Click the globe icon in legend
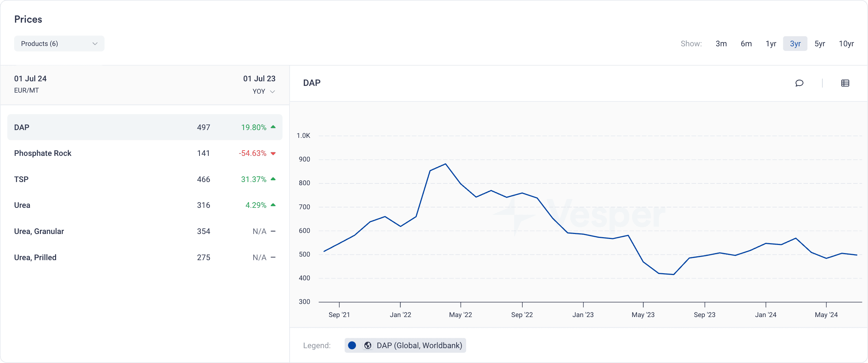The width and height of the screenshot is (868, 363). point(368,345)
